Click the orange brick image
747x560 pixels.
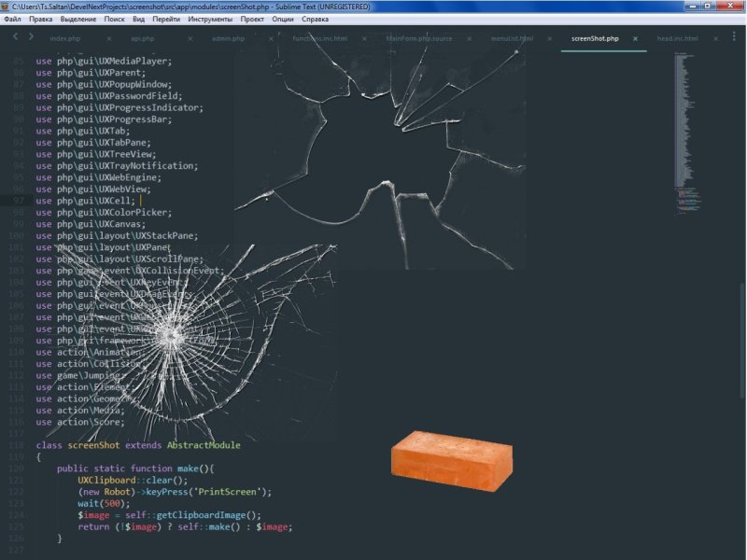(452, 461)
